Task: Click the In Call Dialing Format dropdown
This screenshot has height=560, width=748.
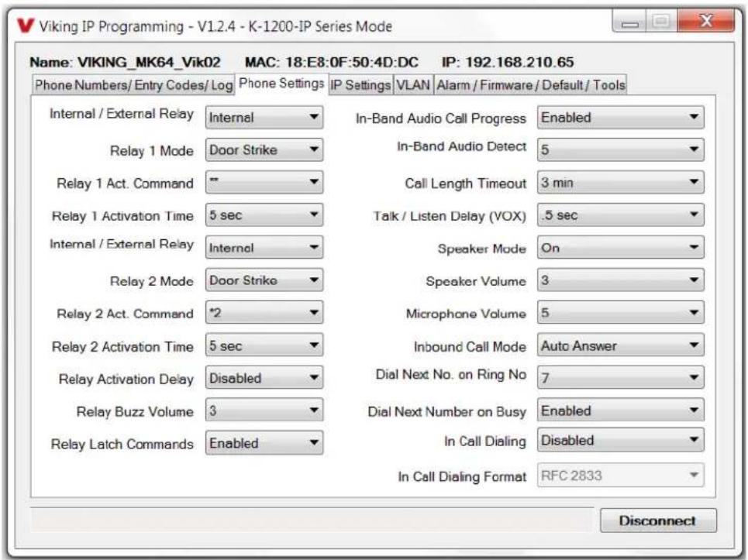Action: 621,476
